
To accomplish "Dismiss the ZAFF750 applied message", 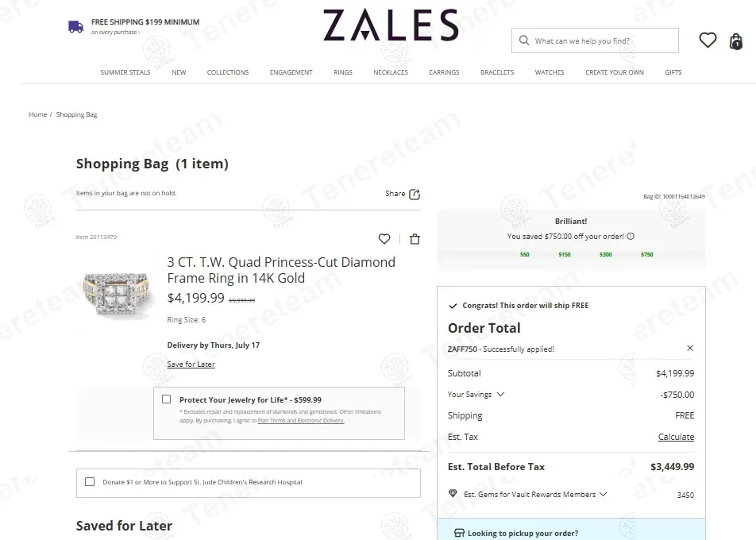I will (690, 347).
